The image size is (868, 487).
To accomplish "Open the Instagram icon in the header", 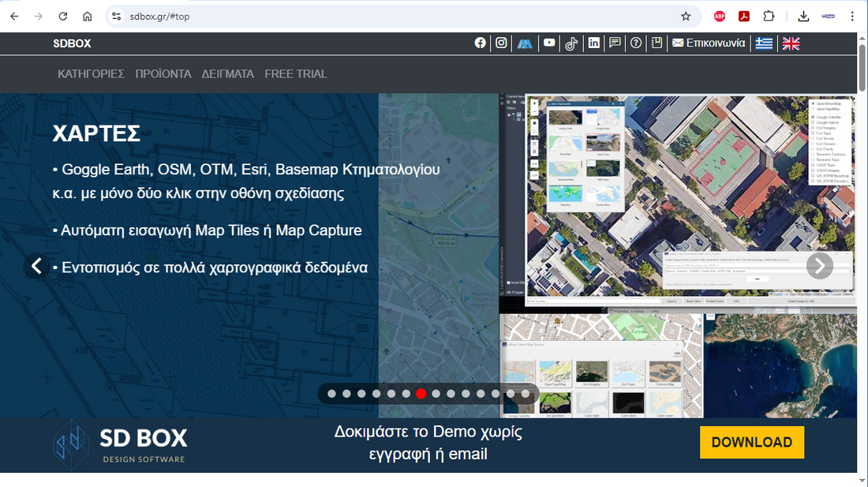I will coord(501,43).
